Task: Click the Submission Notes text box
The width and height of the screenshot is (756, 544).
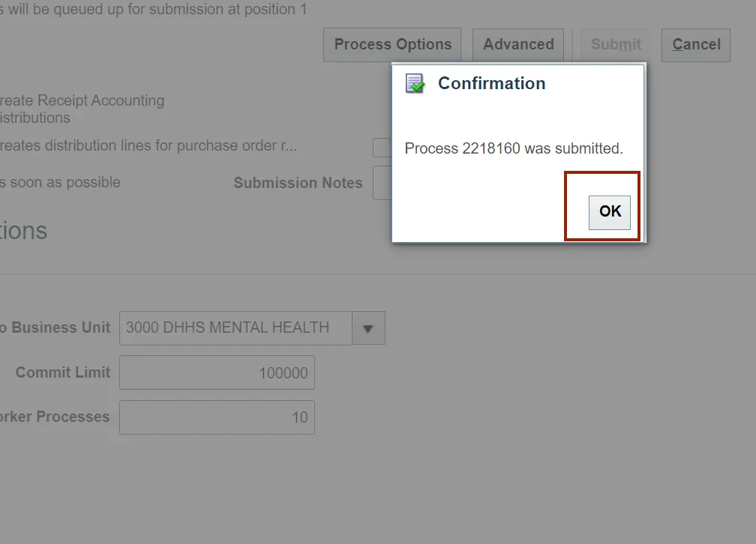Action: pos(382,184)
